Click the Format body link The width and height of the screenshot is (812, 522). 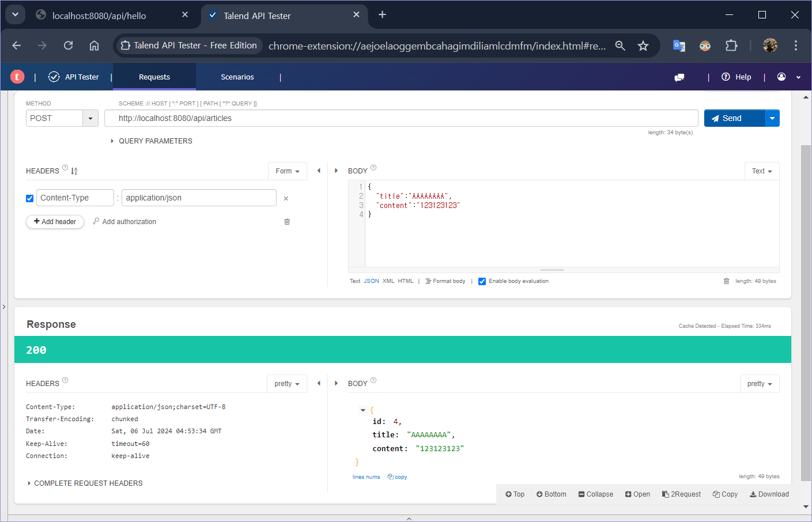[445, 281]
